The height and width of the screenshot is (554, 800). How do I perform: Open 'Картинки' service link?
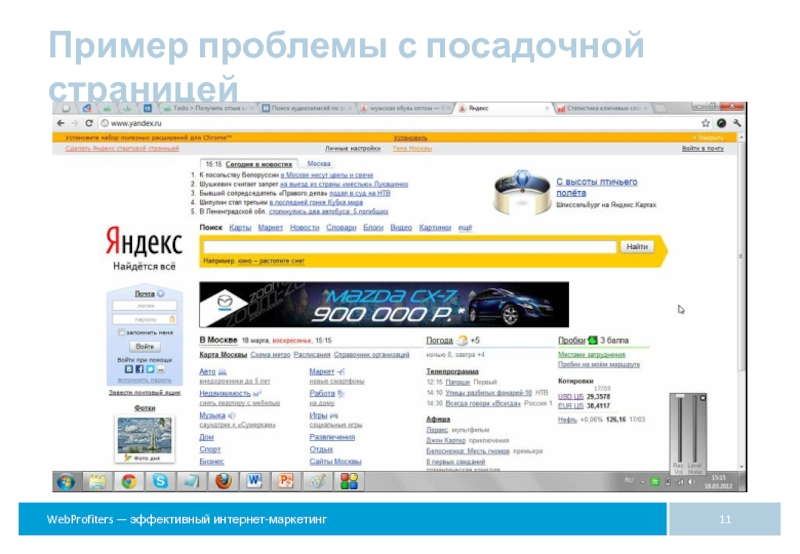pos(435,228)
